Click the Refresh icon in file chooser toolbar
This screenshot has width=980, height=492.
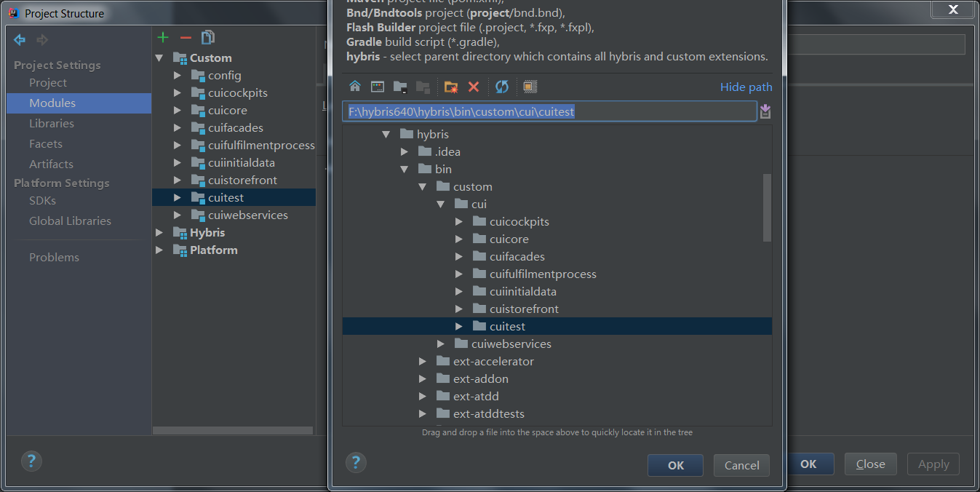502,87
